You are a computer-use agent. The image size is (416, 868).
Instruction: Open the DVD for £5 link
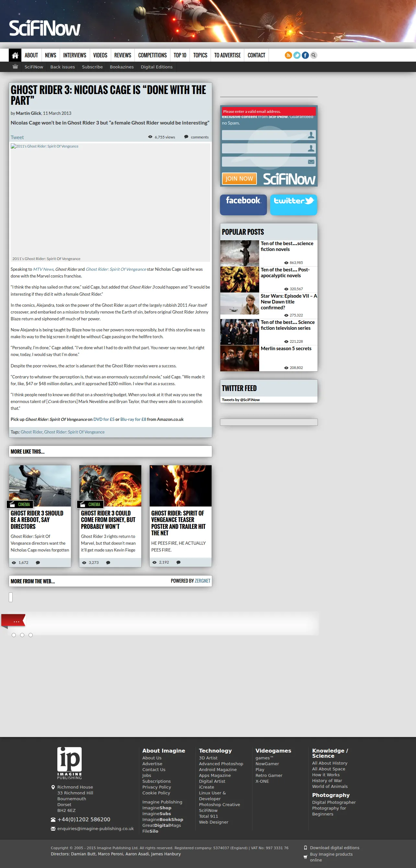point(104,419)
